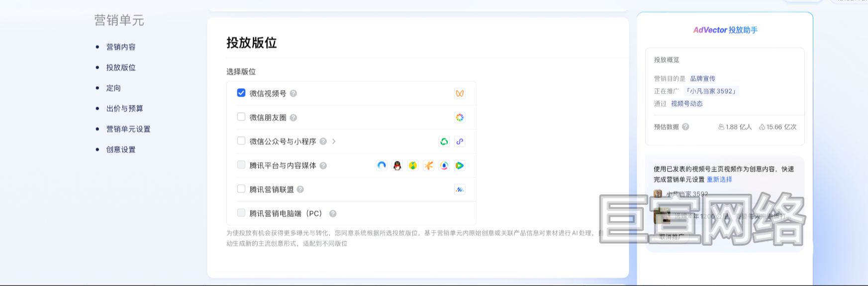Click the 「小凡当家 3592」 promotion tag
This screenshot has width=868, height=286.
pos(711,91)
